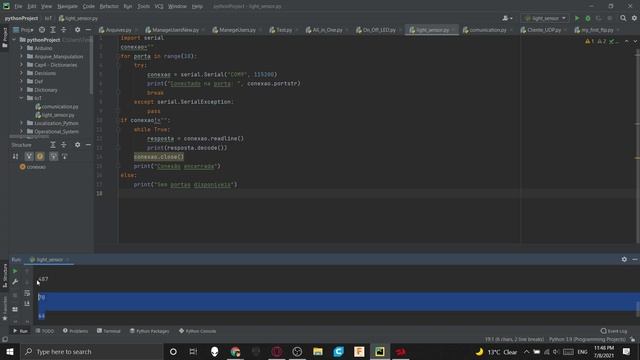Hide the Structure tool window
The height and width of the screenshot is (360, 640).
[x=88, y=145]
